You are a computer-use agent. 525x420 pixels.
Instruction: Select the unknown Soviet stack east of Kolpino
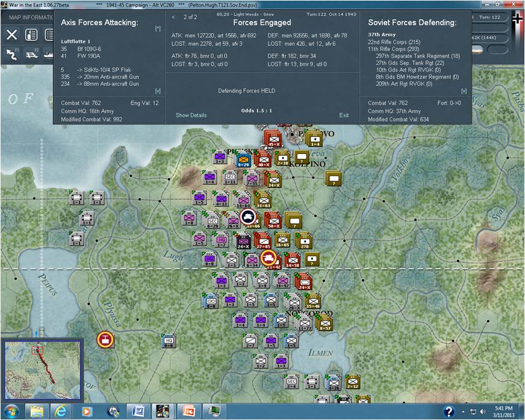[334, 178]
